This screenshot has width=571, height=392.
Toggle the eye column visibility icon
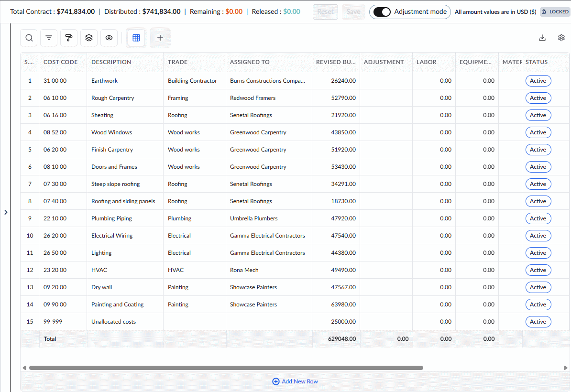[109, 38]
